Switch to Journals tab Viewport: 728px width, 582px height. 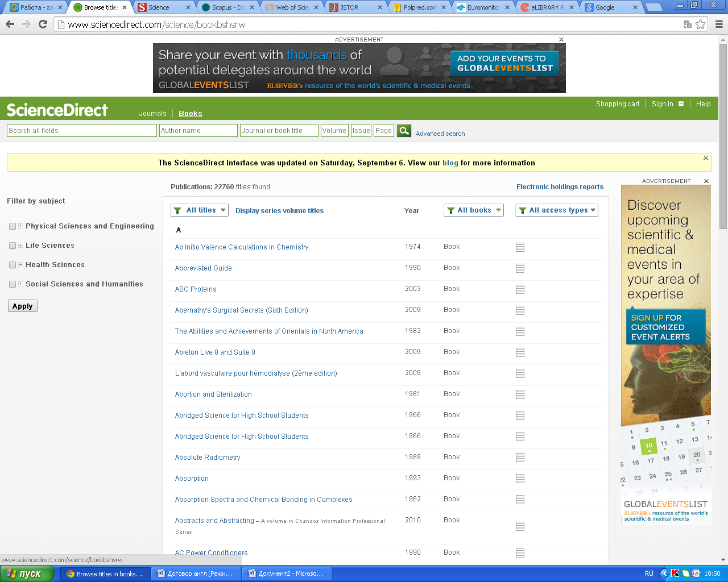click(x=152, y=114)
